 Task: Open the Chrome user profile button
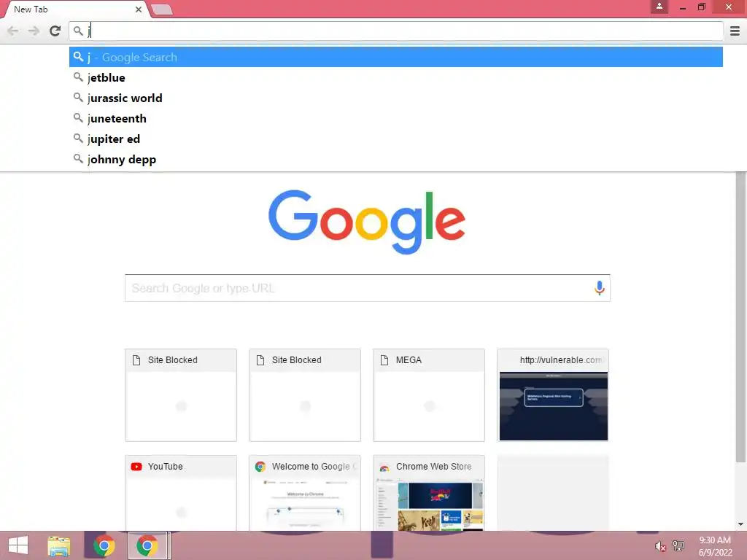tap(659, 7)
